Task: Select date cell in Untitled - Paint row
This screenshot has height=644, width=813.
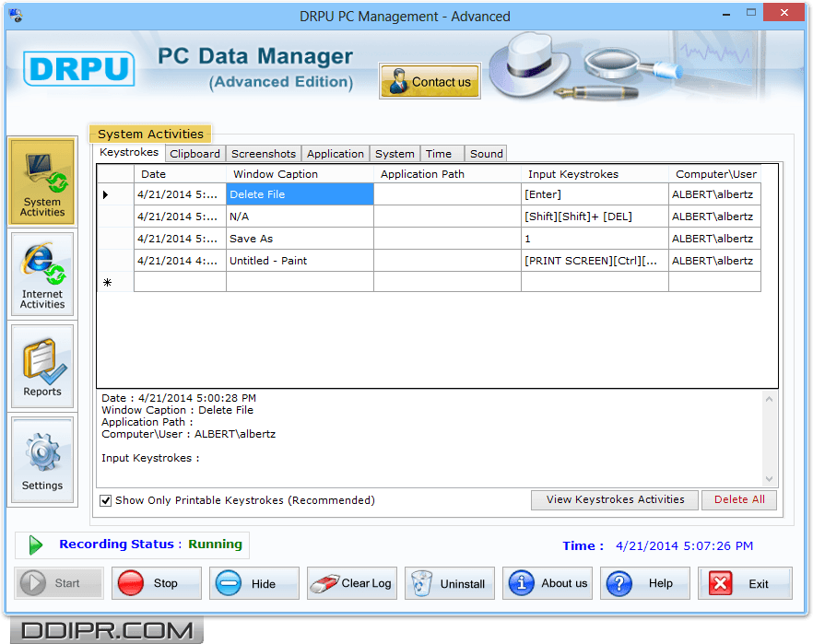Action: pyautogui.click(x=180, y=261)
